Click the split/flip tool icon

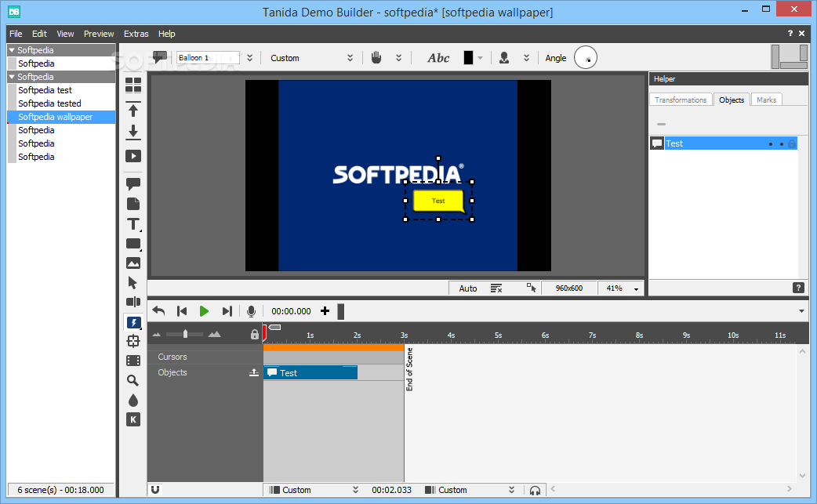pos(133,302)
